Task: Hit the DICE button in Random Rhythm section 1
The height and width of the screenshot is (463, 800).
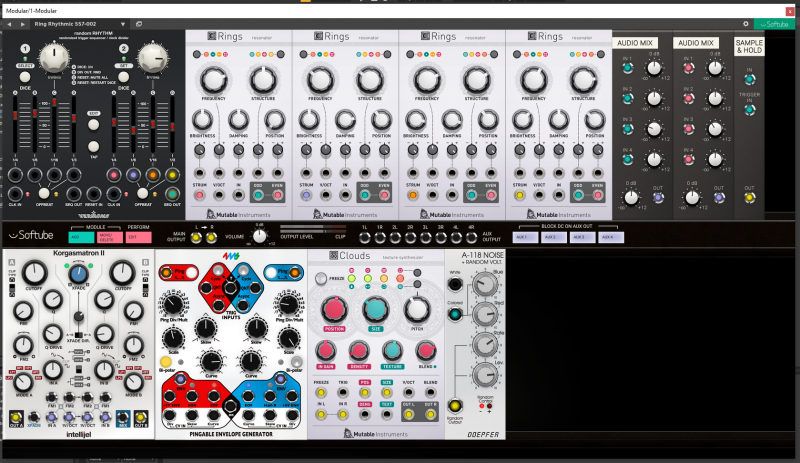Action: [x=25, y=77]
